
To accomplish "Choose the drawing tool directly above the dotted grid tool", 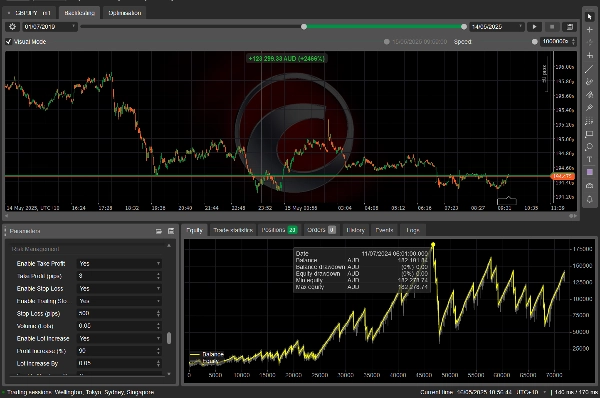I will tap(590, 108).
